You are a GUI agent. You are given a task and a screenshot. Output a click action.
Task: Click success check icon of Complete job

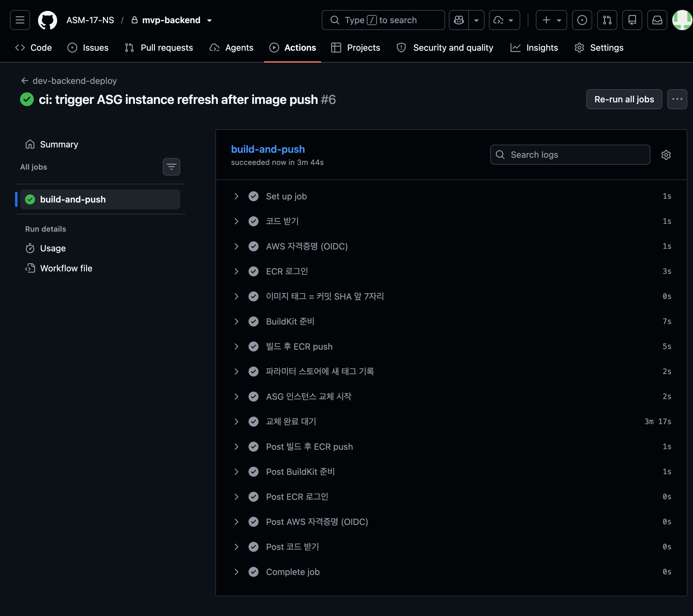point(254,572)
